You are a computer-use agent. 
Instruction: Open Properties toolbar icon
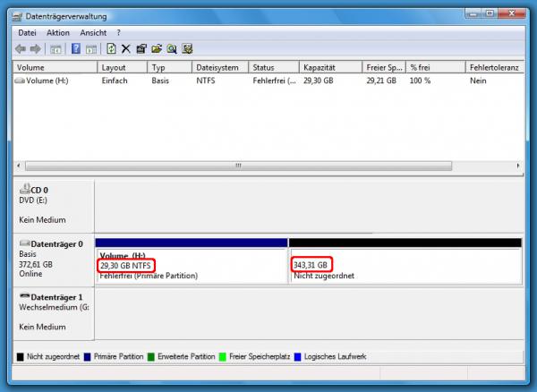tap(141, 49)
